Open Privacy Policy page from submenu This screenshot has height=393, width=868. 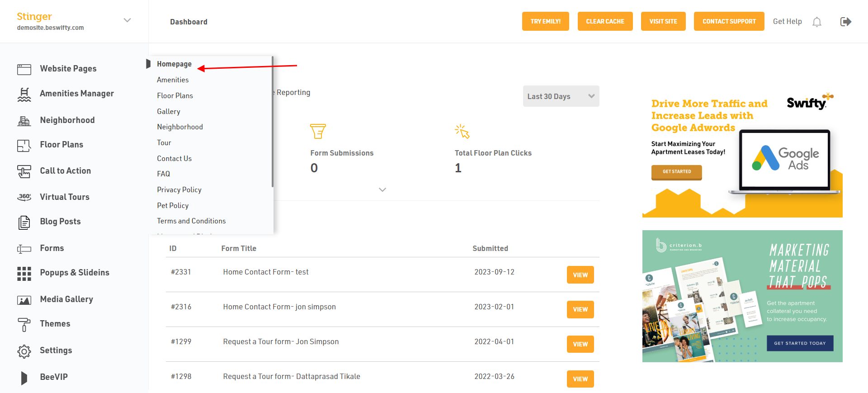(179, 190)
